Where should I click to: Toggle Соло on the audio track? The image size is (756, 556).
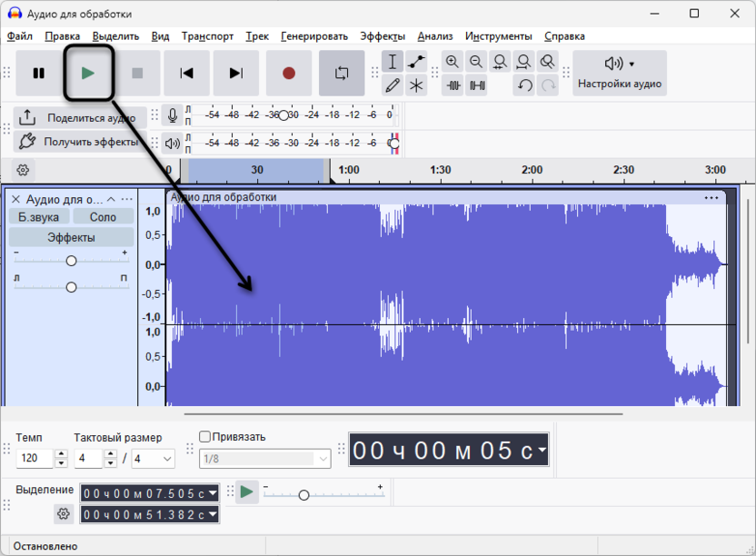coord(103,216)
